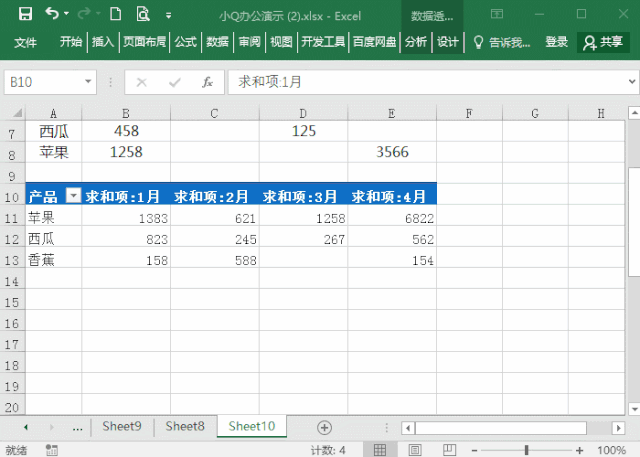Click the Save icon in quick access toolbar
This screenshot has width=640, height=457.
(25, 14)
